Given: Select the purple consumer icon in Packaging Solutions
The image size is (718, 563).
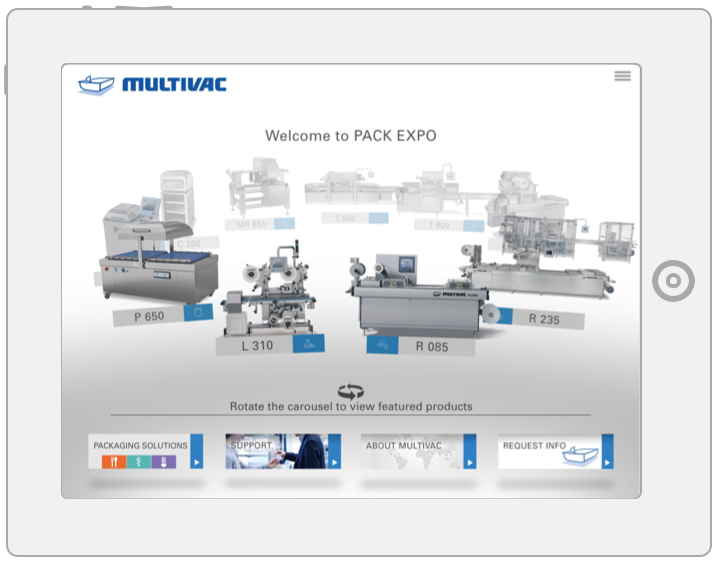Looking at the screenshot, I should coord(163,462).
